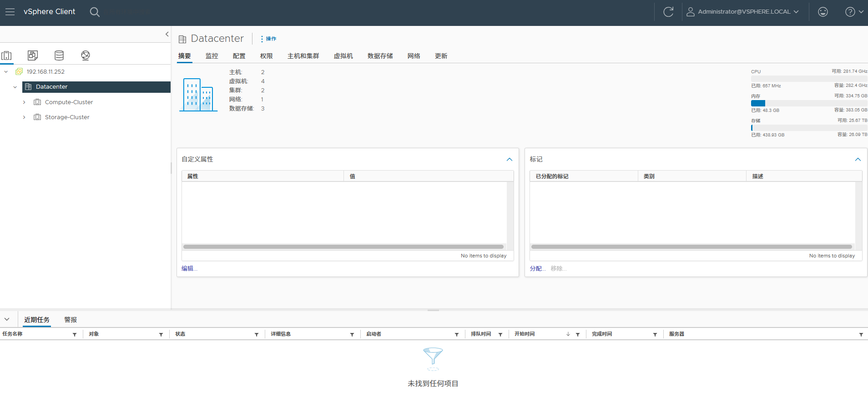Image resolution: width=868 pixels, height=408 pixels.
Task: Expand the Storage-Cluster node
Action: [x=24, y=117]
